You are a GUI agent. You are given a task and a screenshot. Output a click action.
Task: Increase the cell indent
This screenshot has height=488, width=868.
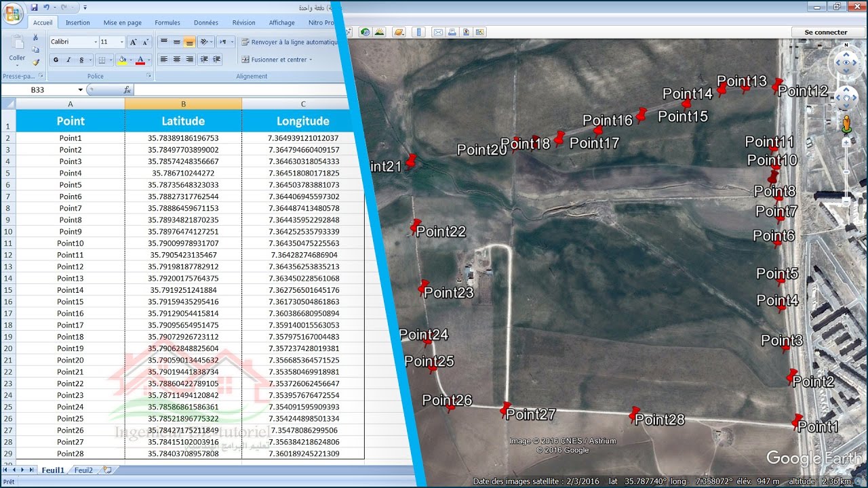point(217,60)
